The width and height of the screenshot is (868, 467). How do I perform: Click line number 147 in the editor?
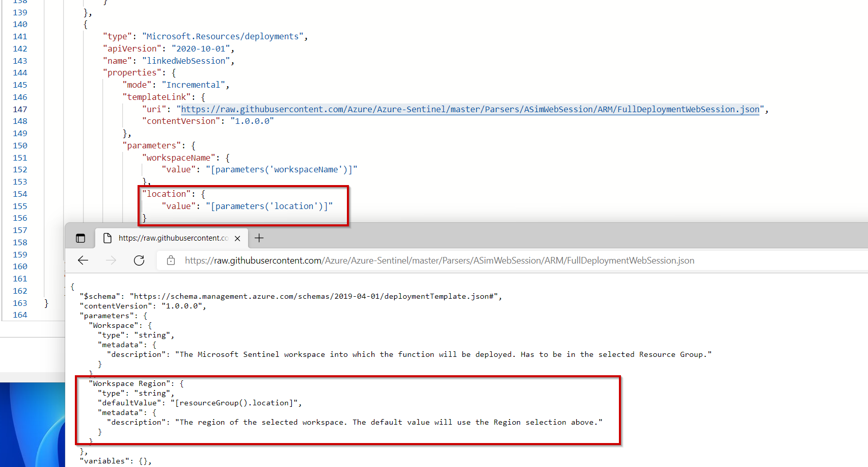pyautogui.click(x=20, y=109)
